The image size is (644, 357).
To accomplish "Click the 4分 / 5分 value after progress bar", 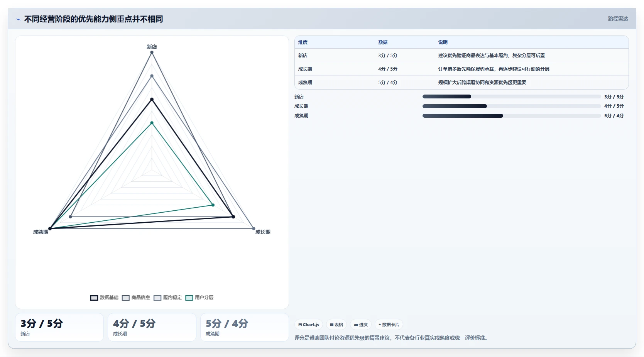I will click(x=614, y=106).
